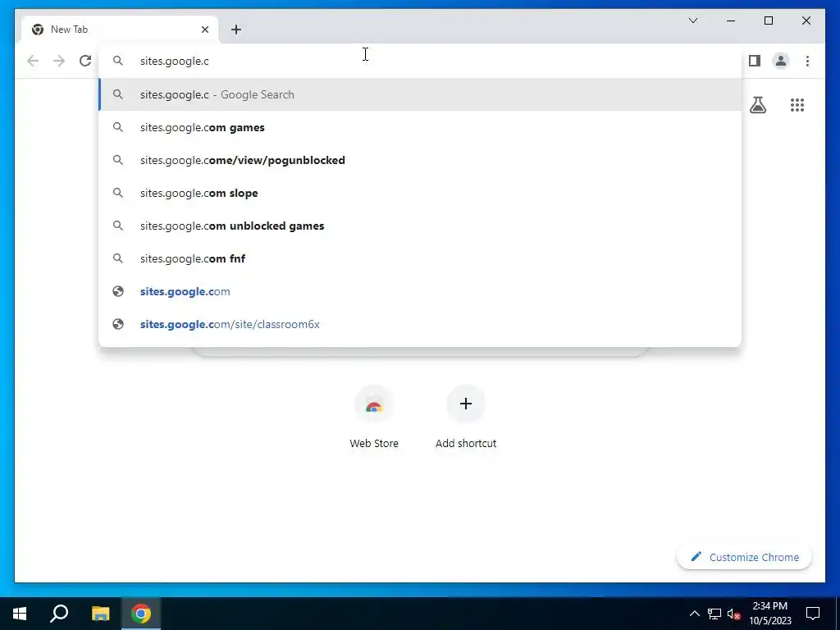Viewport: 840px width, 630px height.
Task: Open the Chrome side panel
Action: coord(755,61)
